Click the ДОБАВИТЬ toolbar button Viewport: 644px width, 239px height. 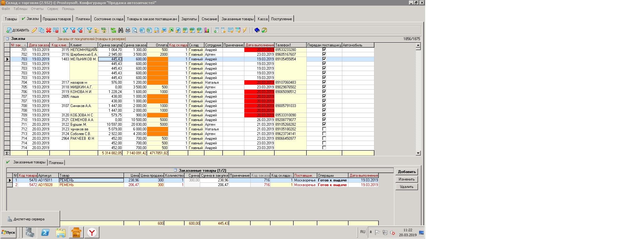[x=18, y=30]
